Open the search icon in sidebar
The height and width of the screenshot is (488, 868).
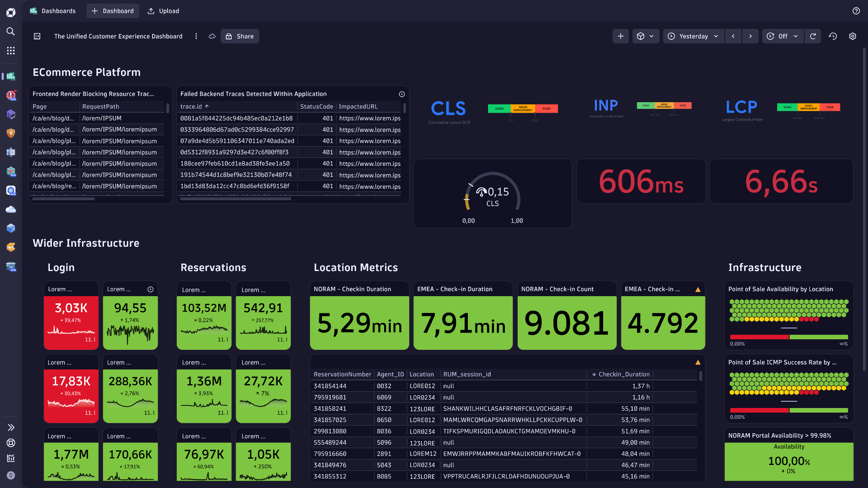[x=11, y=31]
